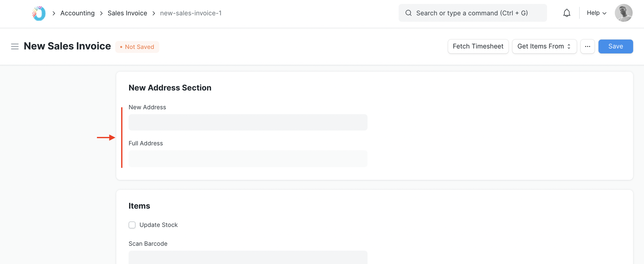
Task: Click the profile avatar picture
Action: (x=624, y=13)
